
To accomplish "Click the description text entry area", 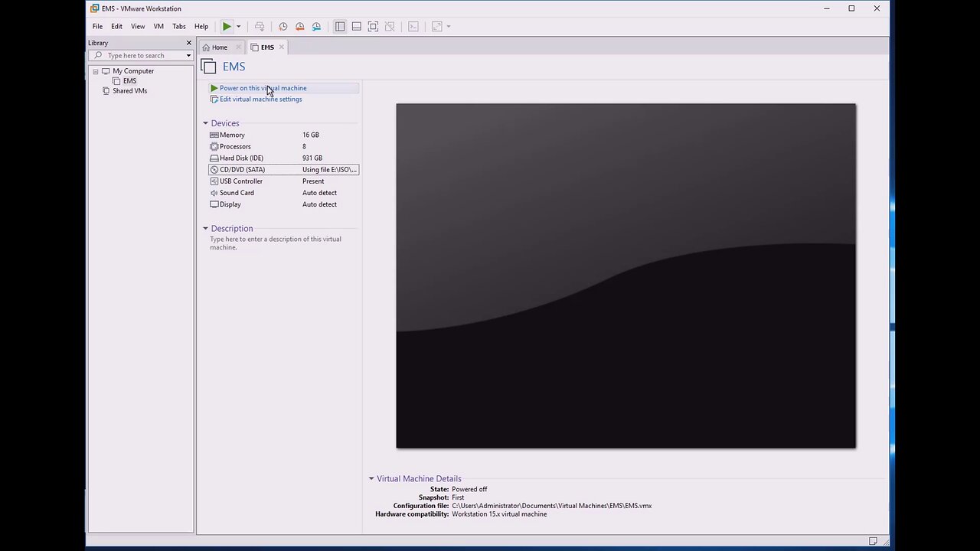I will click(x=276, y=243).
